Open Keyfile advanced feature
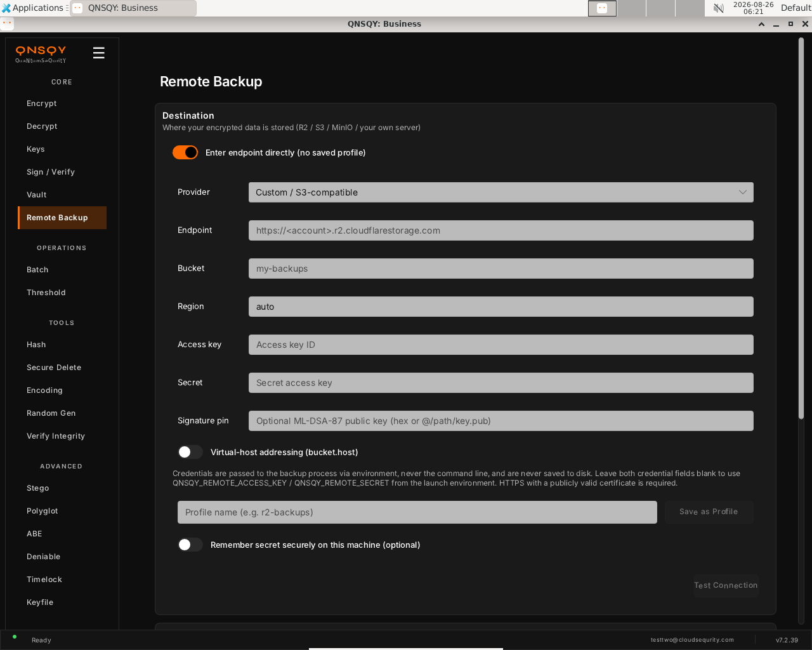 (x=62, y=602)
